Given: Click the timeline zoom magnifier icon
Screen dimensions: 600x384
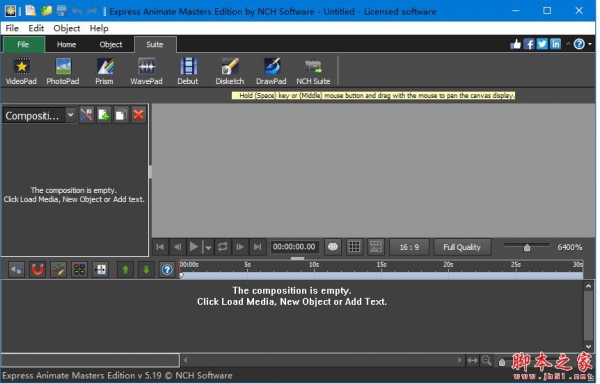Looking at the screenshot, I should coord(486,360).
